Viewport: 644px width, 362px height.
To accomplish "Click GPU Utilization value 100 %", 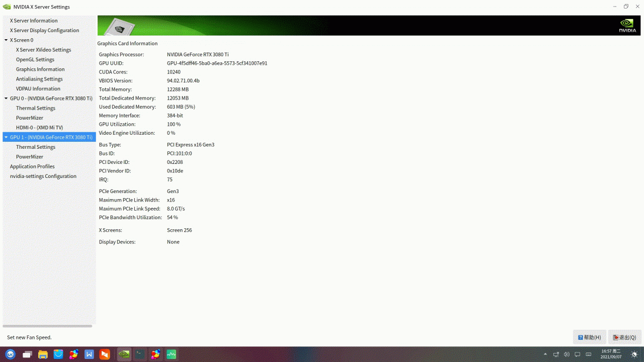I will tap(174, 124).
